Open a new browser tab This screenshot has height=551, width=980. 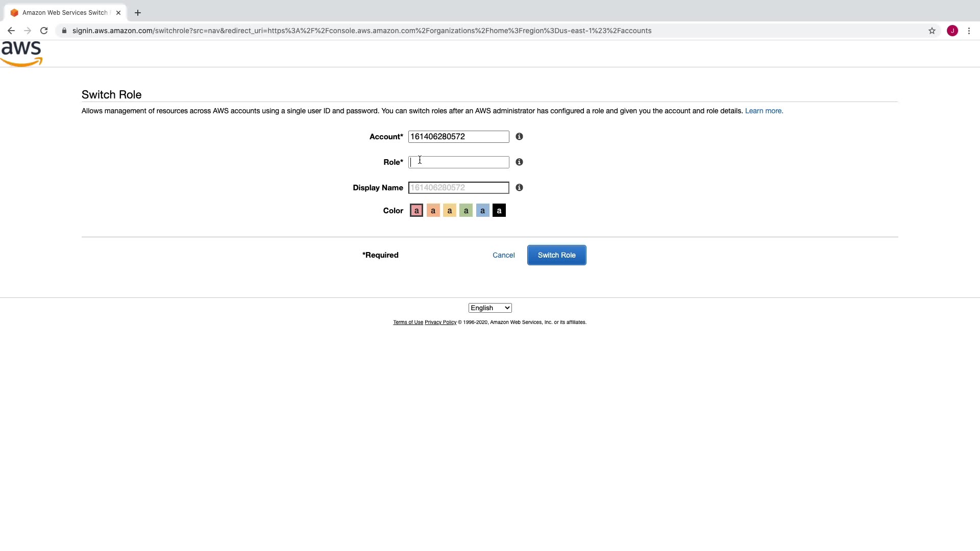pyautogui.click(x=138, y=13)
